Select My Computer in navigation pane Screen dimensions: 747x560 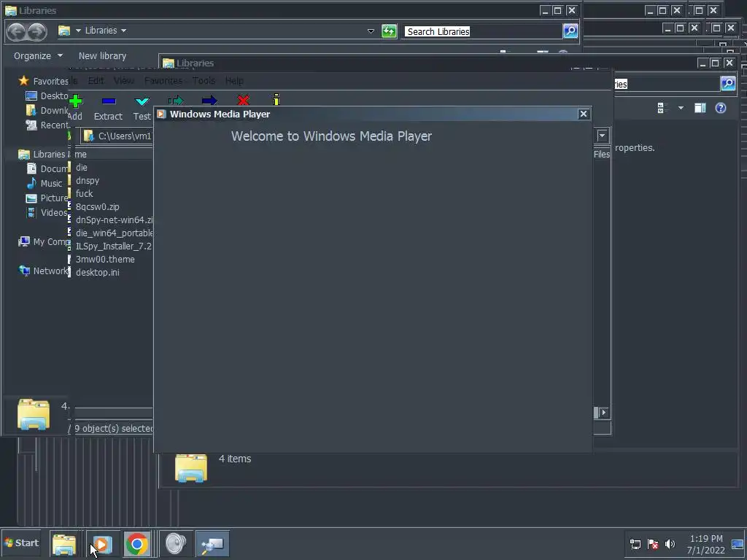coord(44,242)
